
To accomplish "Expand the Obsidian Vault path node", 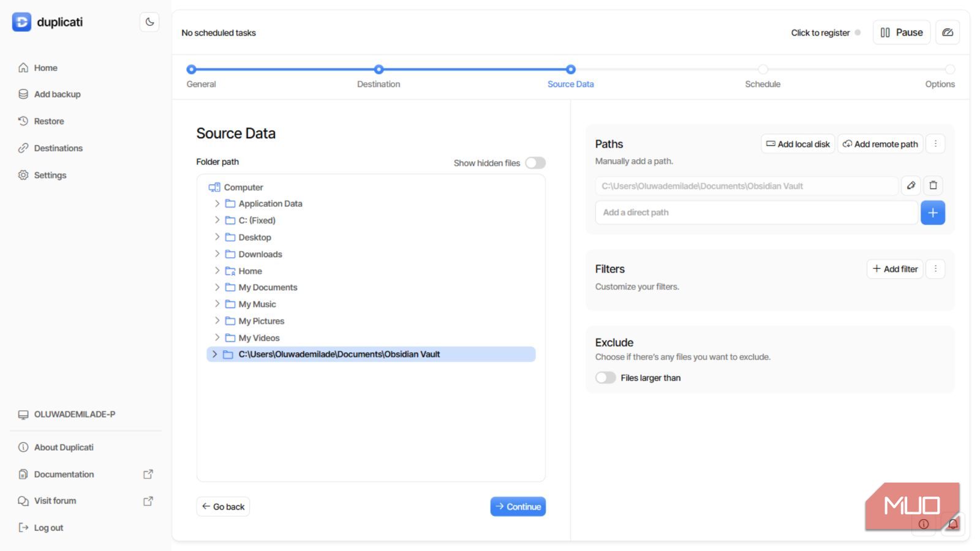I will 214,354.
